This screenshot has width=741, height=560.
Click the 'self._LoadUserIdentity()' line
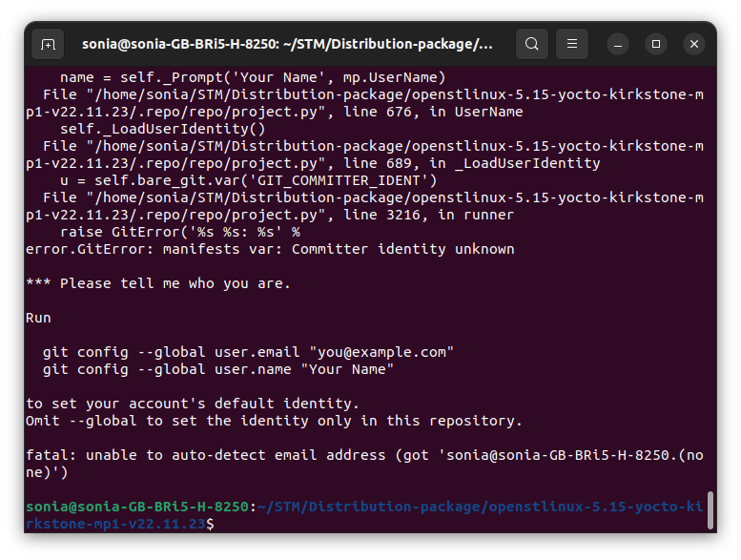163,129
